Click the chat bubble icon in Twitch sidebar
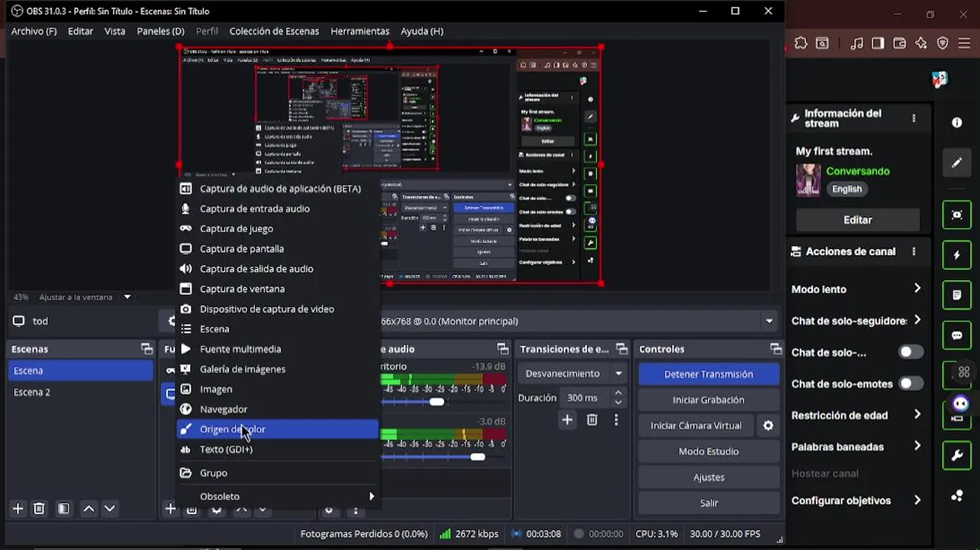980x550 pixels. [957, 335]
